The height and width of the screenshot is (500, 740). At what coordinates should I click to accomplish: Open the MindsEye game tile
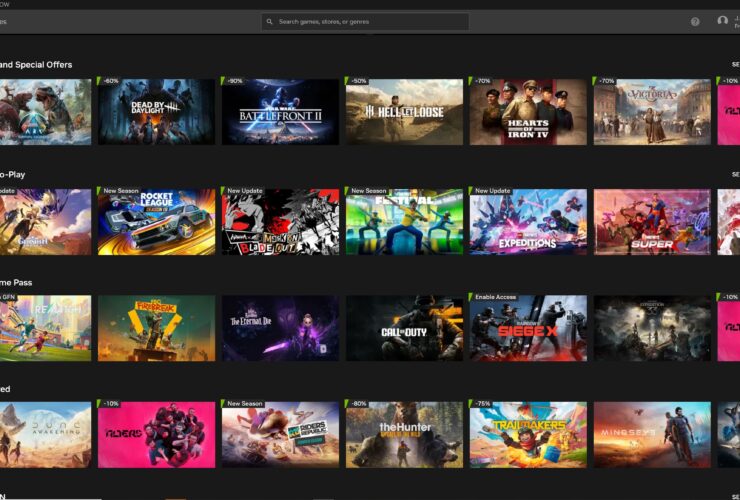[652, 435]
